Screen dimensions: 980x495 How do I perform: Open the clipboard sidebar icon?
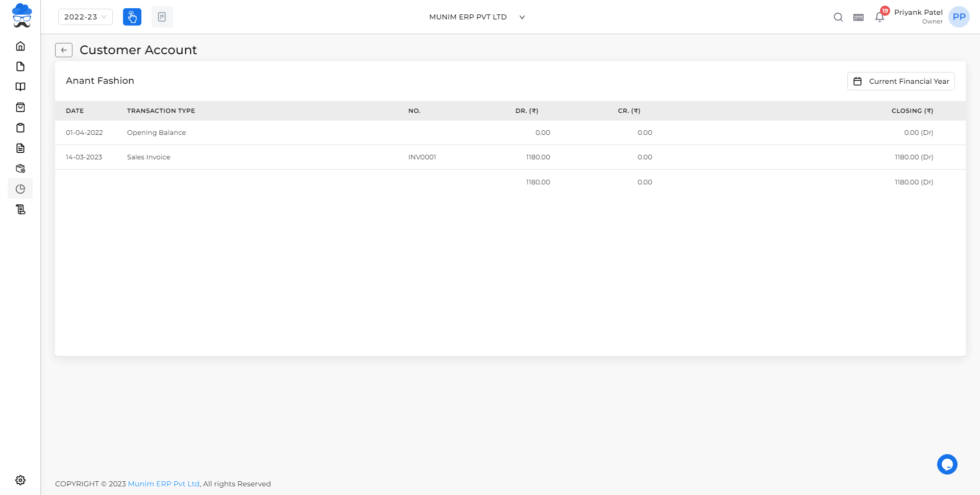(x=20, y=128)
